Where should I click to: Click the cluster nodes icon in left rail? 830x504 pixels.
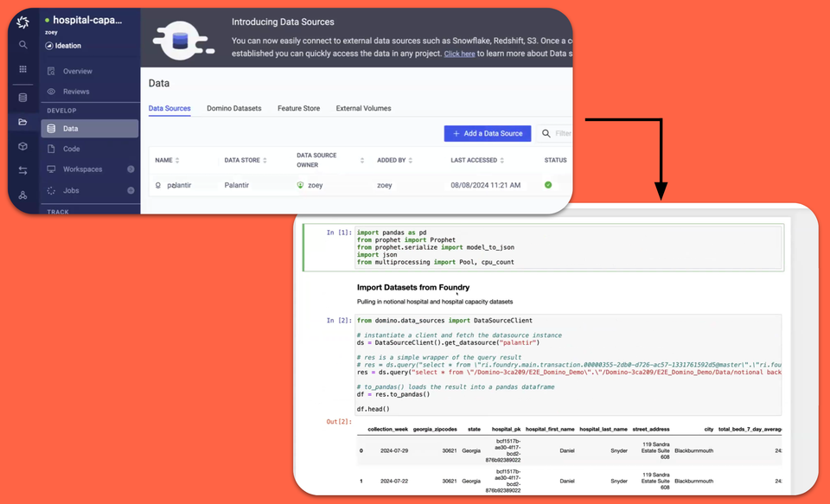[x=22, y=195]
